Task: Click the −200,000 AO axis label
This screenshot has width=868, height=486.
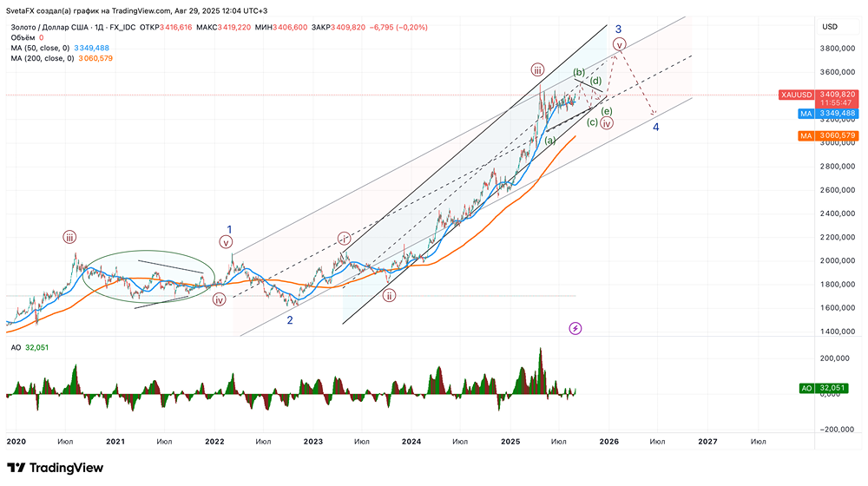Action: pos(835,430)
